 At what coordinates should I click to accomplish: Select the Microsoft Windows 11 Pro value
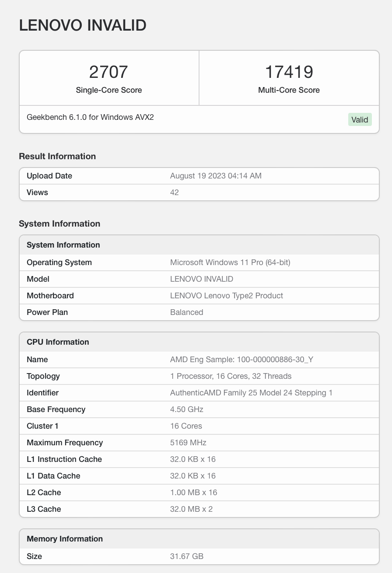pyautogui.click(x=230, y=262)
